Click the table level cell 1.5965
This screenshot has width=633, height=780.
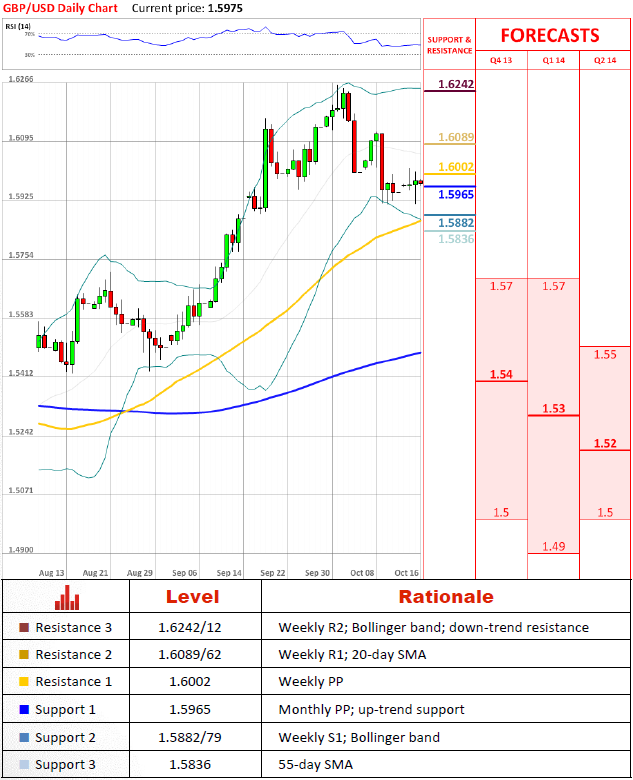(x=190, y=709)
